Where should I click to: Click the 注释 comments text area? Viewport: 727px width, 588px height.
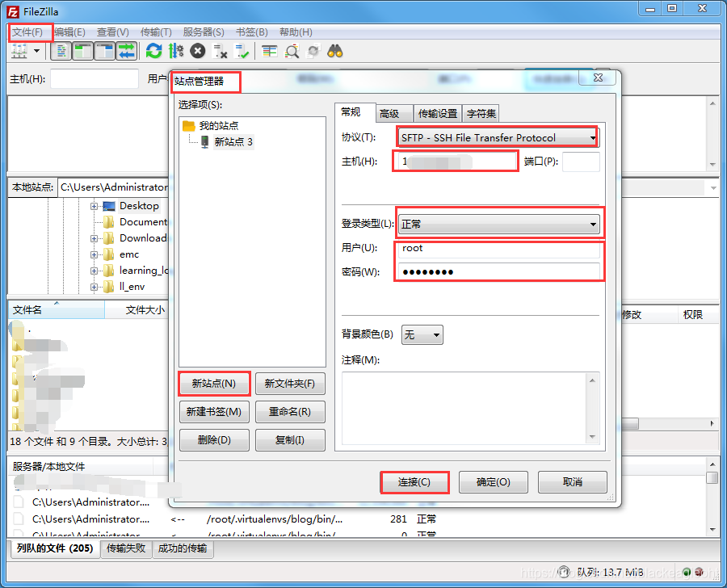(465, 408)
